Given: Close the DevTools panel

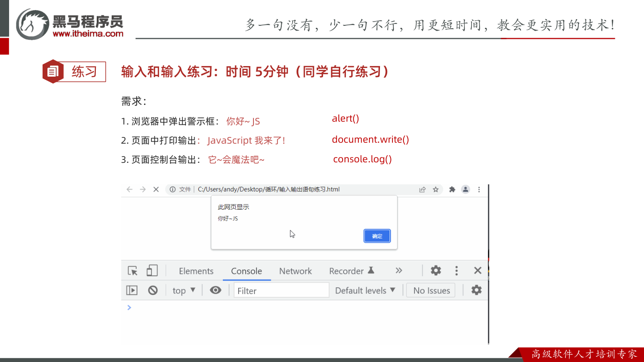Looking at the screenshot, I should tap(478, 271).
